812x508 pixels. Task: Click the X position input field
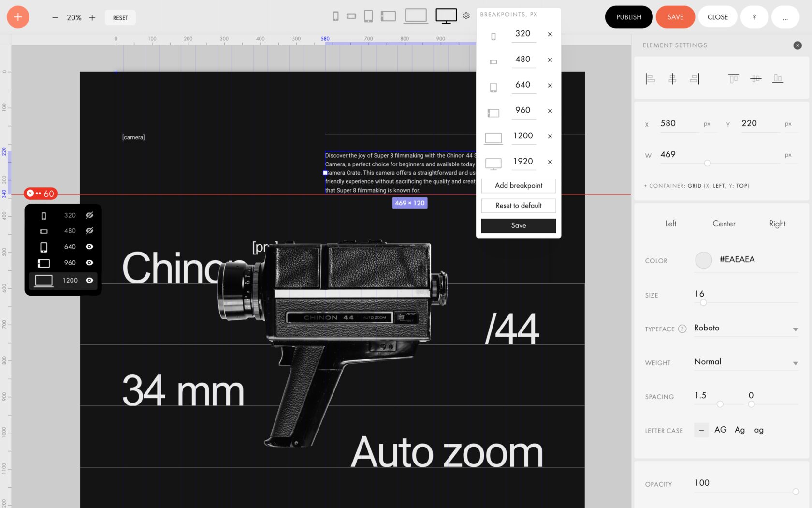coord(679,124)
